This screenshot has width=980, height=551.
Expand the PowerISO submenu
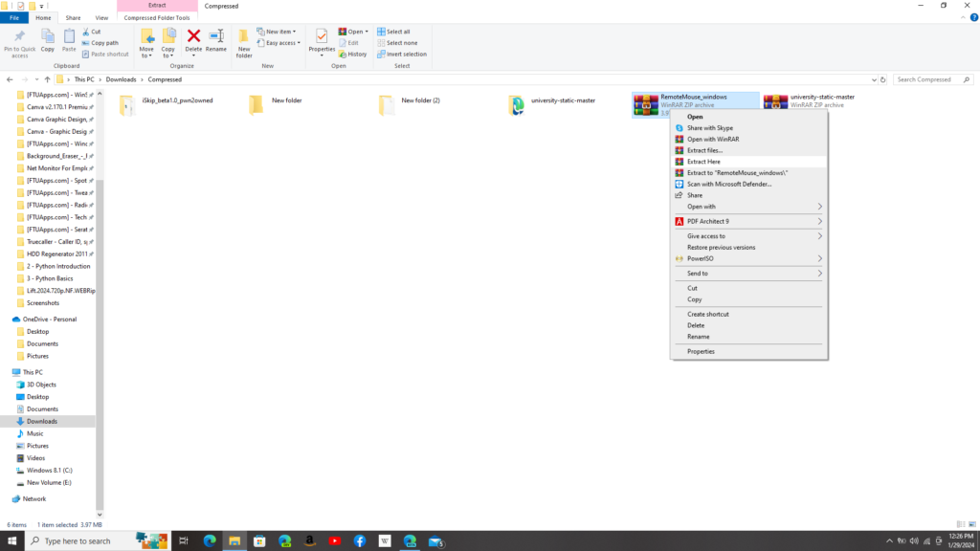(x=748, y=258)
